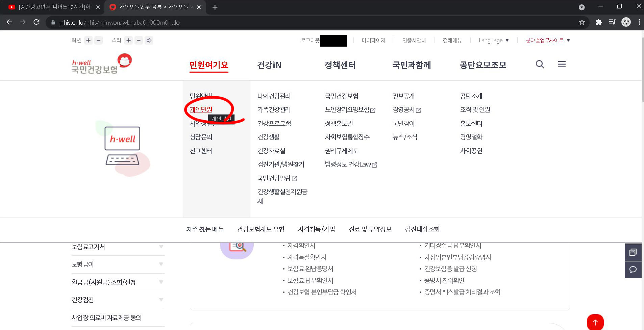Open the hamburger all-menu icon

562,64
